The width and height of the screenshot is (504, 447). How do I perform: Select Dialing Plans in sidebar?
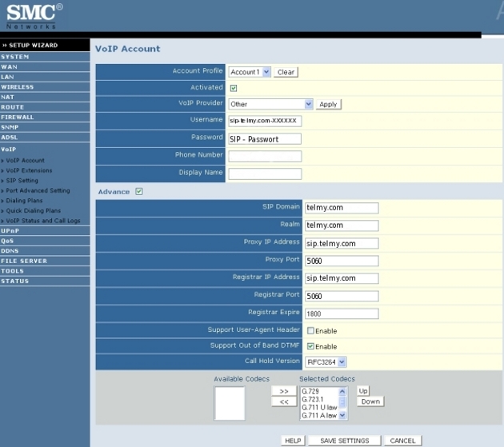tap(24, 201)
